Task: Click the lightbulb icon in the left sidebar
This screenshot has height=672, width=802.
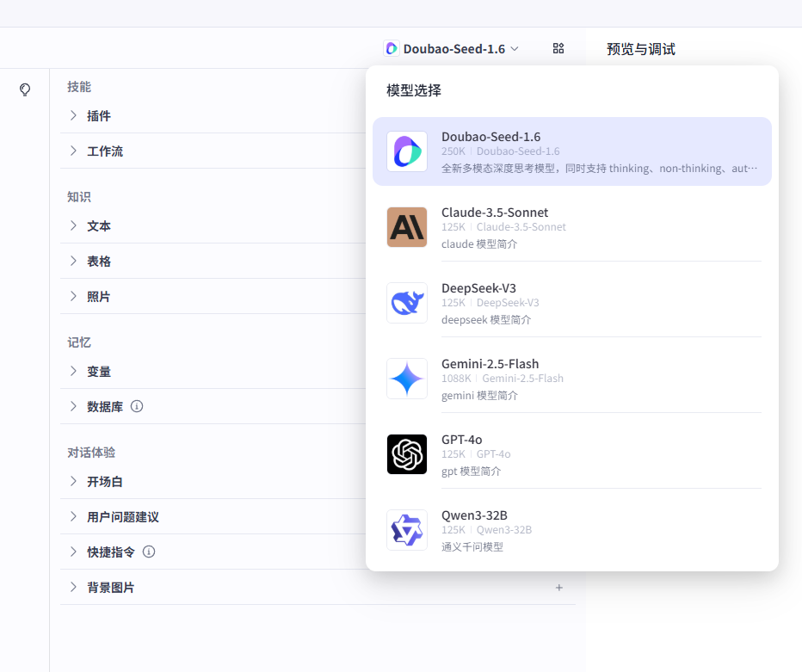Action: (x=25, y=90)
